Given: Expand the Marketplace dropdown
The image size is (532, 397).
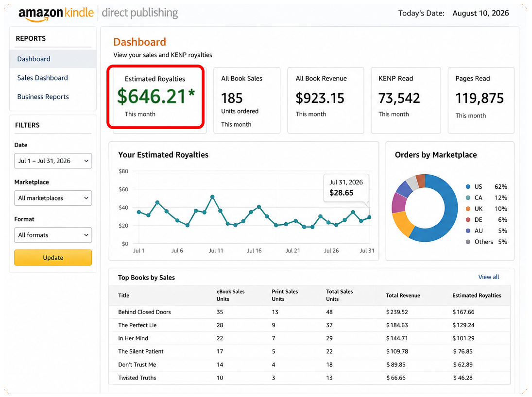Looking at the screenshot, I should [53, 198].
